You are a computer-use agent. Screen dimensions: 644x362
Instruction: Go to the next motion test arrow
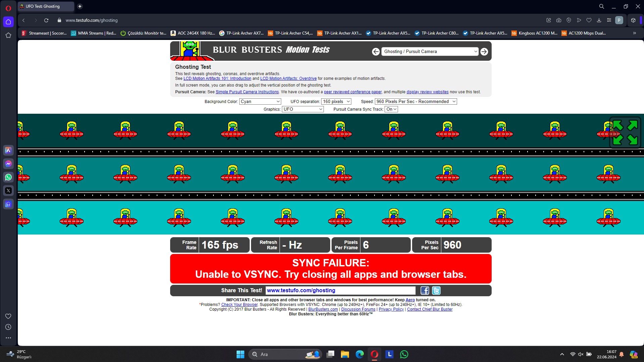point(484,52)
